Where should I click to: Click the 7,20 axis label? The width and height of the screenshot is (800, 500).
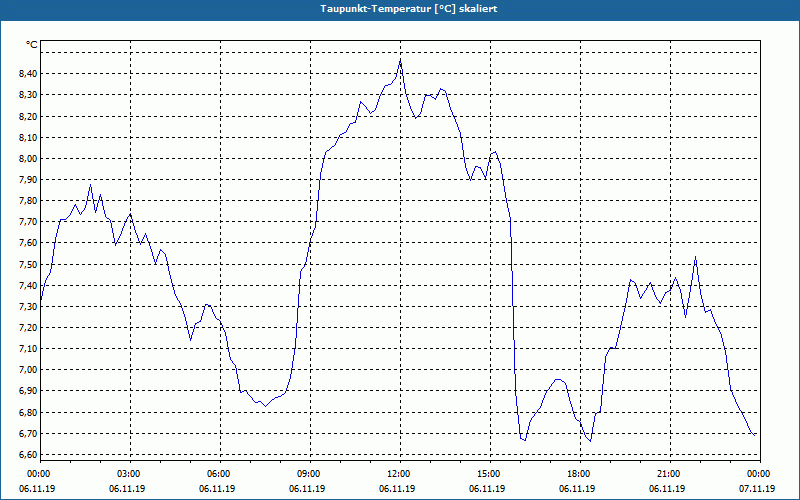point(28,328)
